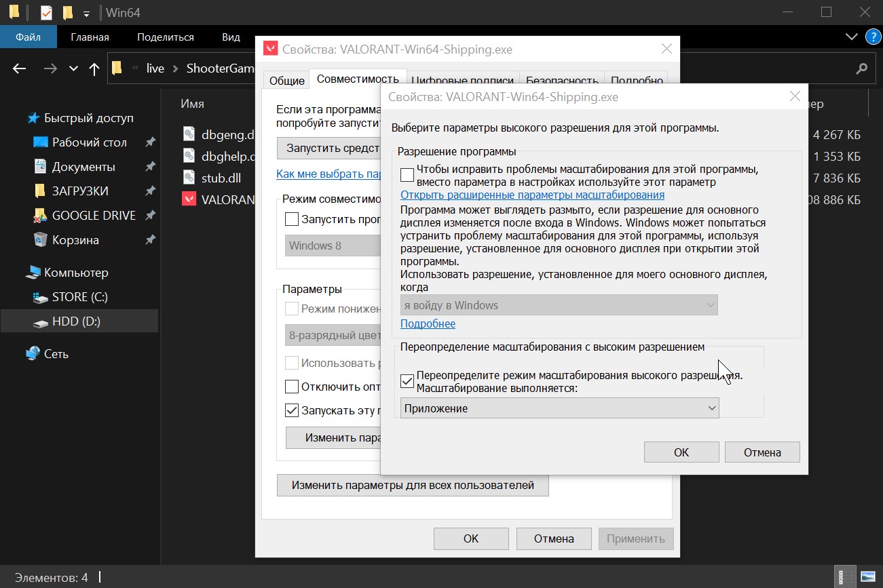
Task: Check the fix scaling problems checkbox
Action: (407, 176)
